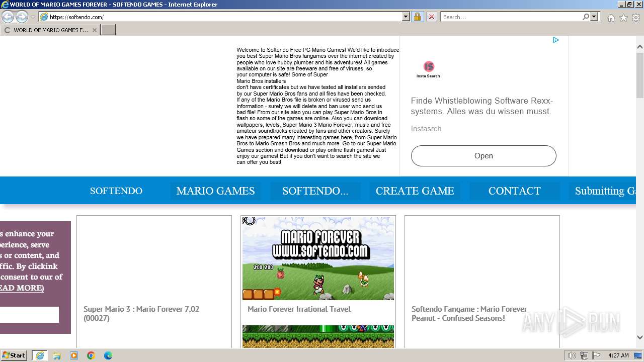Click the volume speaker tray icon
Image resolution: width=644 pixels, height=362 pixels.
point(572,355)
